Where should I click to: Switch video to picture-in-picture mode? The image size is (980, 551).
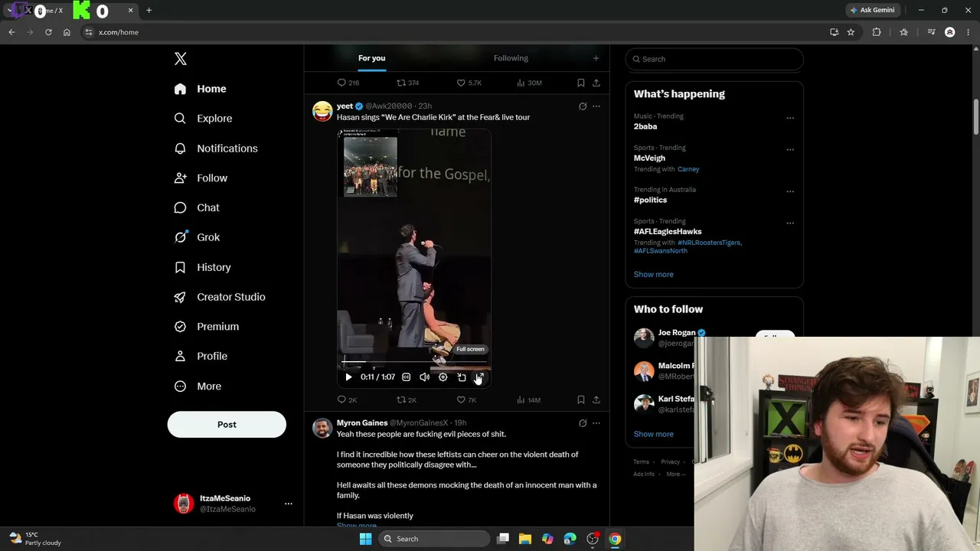click(462, 377)
